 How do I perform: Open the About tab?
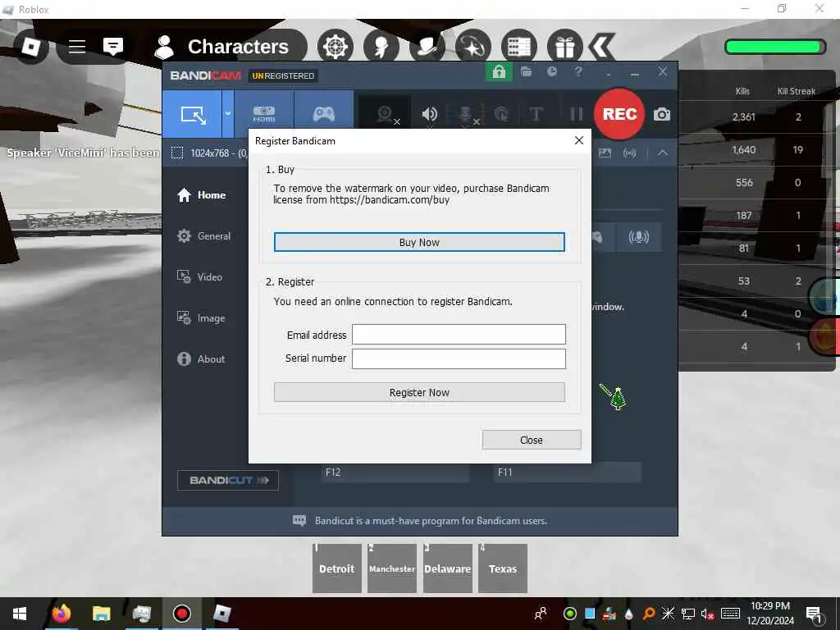click(x=201, y=359)
